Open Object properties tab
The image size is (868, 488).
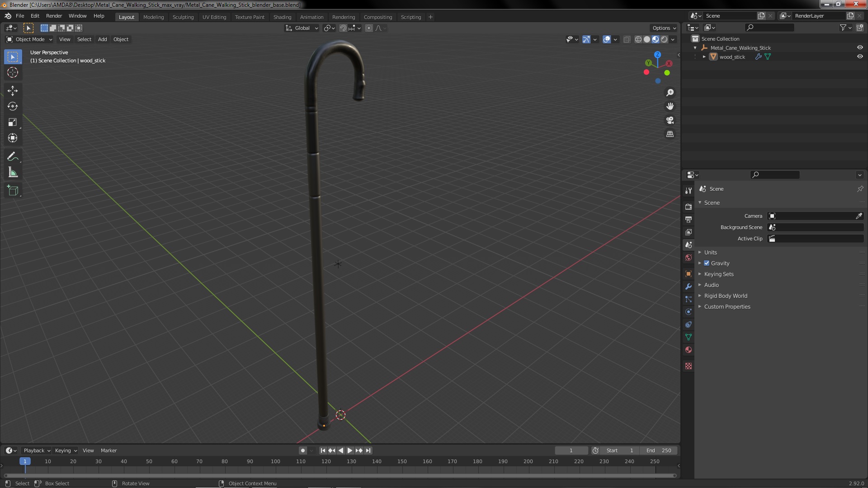click(689, 274)
